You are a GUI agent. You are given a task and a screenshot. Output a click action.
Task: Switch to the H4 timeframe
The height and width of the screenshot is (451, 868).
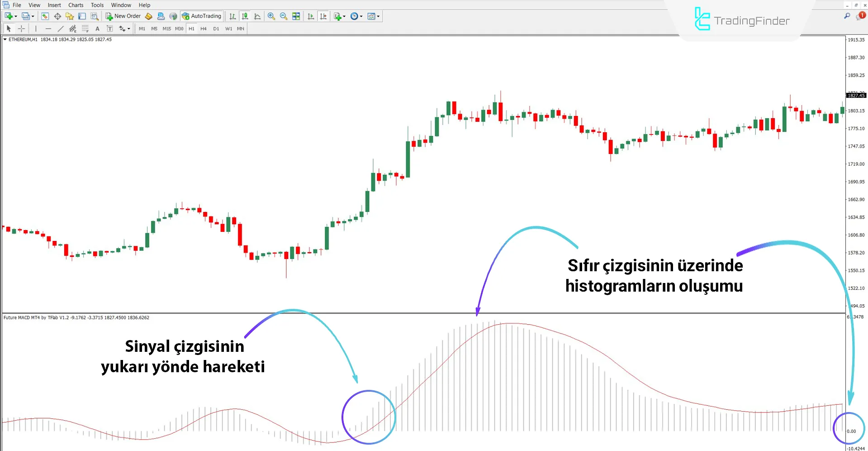pyautogui.click(x=204, y=28)
